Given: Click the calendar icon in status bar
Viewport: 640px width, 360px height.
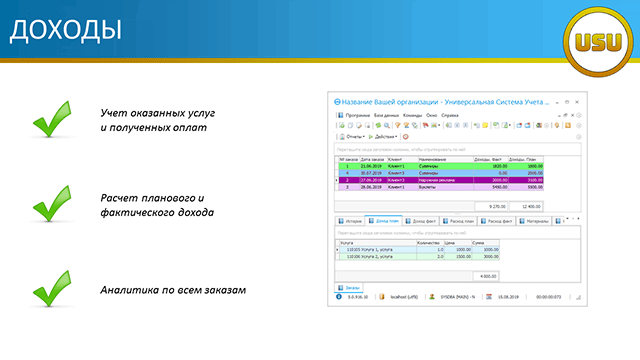Looking at the screenshot, I should [x=489, y=297].
